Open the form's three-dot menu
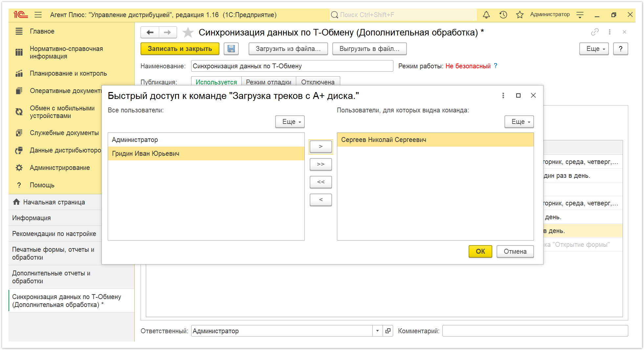The width and height of the screenshot is (644, 350). point(610,32)
